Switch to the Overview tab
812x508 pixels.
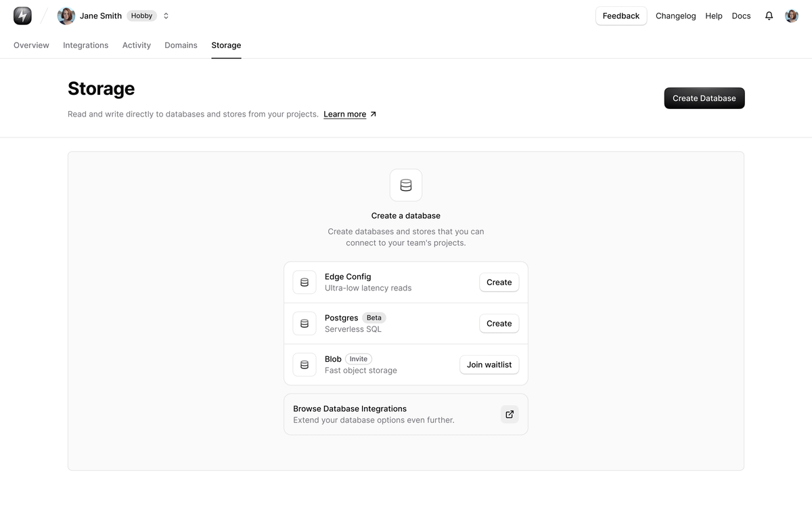point(31,45)
